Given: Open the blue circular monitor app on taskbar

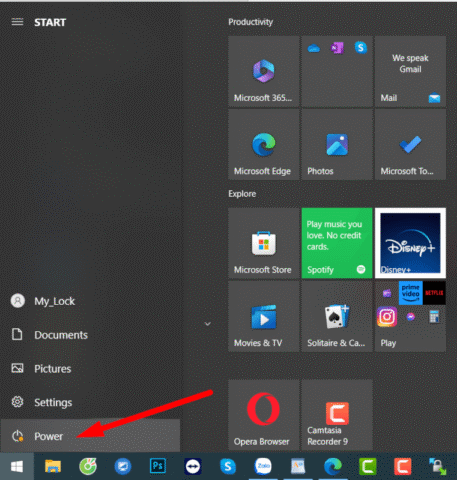Looking at the screenshot, I should click(x=123, y=466).
